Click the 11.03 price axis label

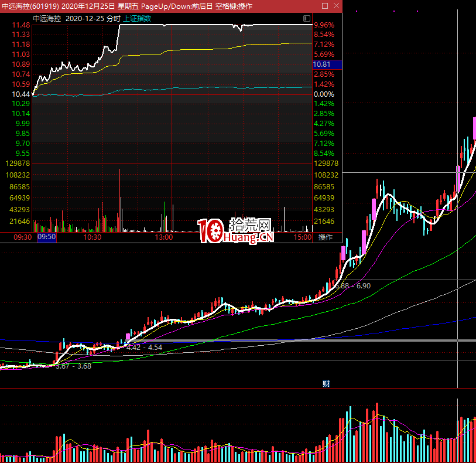(21, 55)
